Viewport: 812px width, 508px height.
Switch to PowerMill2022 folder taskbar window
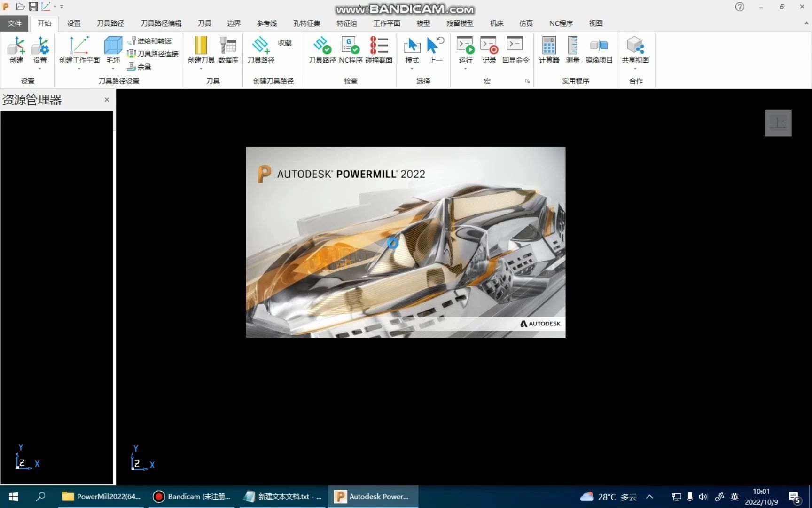pyautogui.click(x=102, y=497)
